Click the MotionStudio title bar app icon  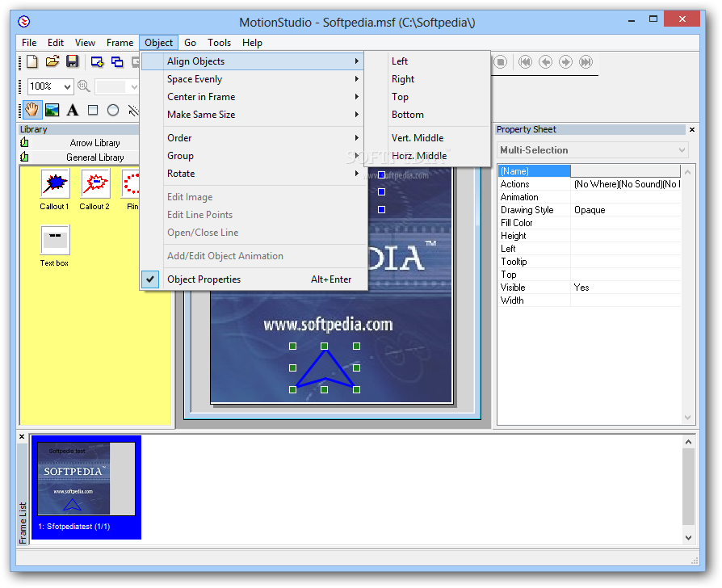(24, 22)
